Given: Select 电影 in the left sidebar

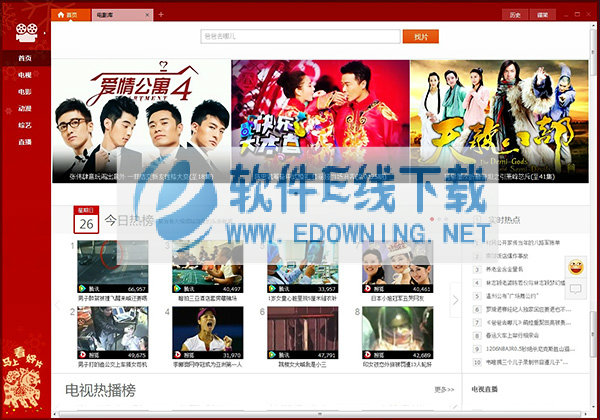Looking at the screenshot, I should (24, 91).
